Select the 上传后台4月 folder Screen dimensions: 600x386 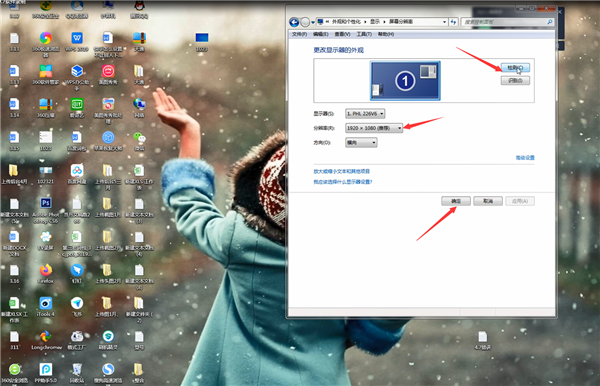coord(14,174)
